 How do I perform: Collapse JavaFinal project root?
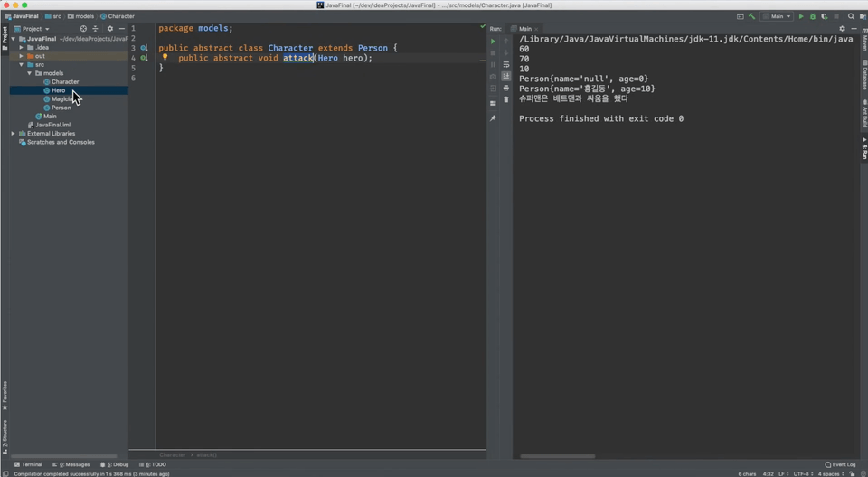(14, 39)
